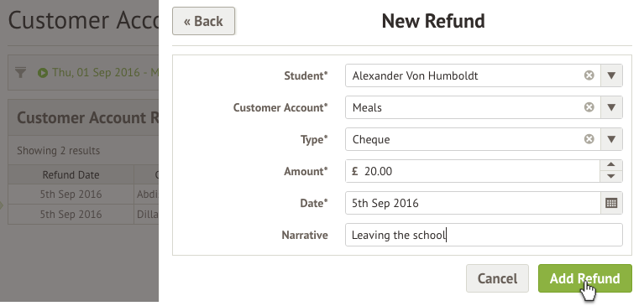Select the Refund Date column header

pos(71,175)
